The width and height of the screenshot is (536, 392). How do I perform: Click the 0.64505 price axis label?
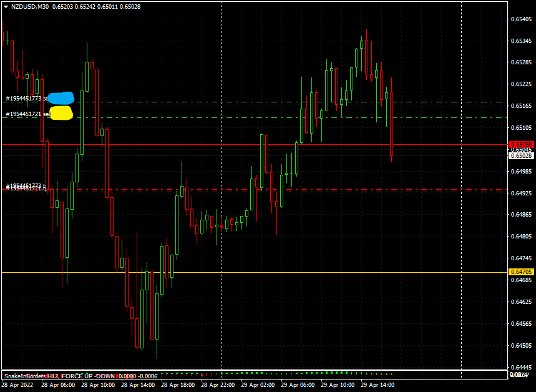[521, 345]
